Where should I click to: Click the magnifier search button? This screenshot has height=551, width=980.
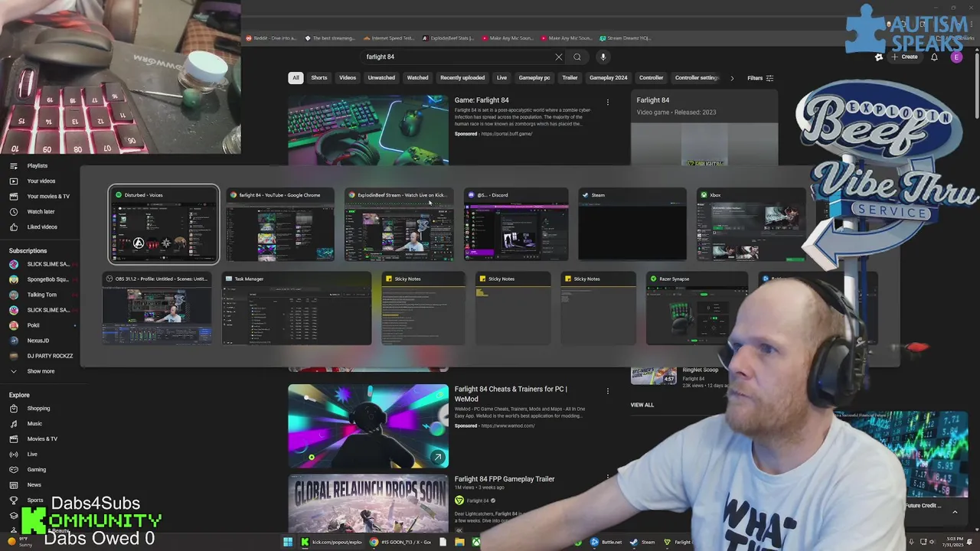pyautogui.click(x=577, y=57)
